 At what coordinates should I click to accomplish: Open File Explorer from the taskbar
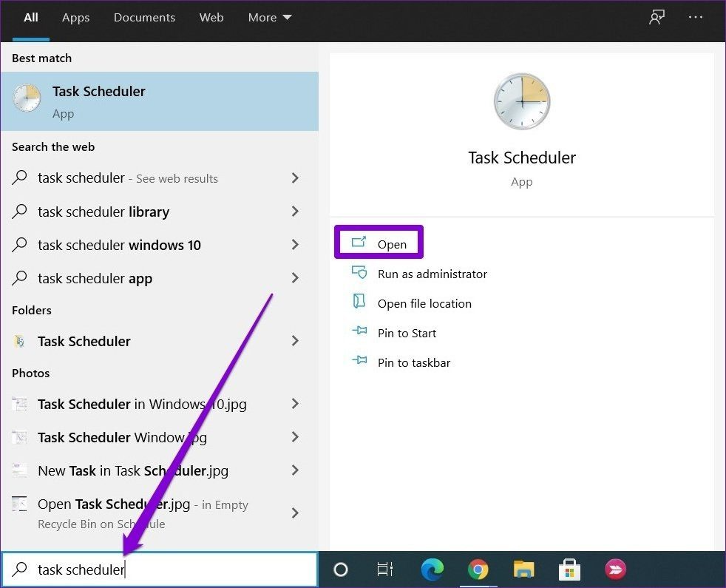[523, 570]
